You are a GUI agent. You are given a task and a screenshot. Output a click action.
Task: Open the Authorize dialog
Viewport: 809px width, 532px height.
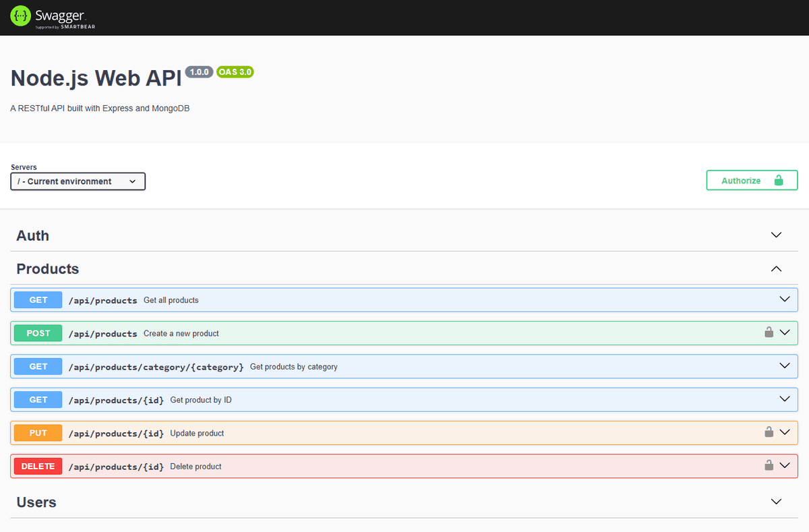tap(752, 181)
